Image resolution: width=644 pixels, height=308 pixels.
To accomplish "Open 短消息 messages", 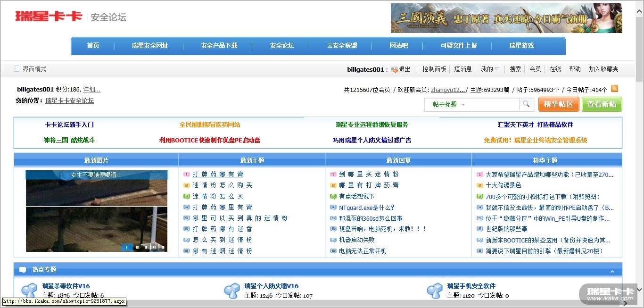I will coord(463,69).
